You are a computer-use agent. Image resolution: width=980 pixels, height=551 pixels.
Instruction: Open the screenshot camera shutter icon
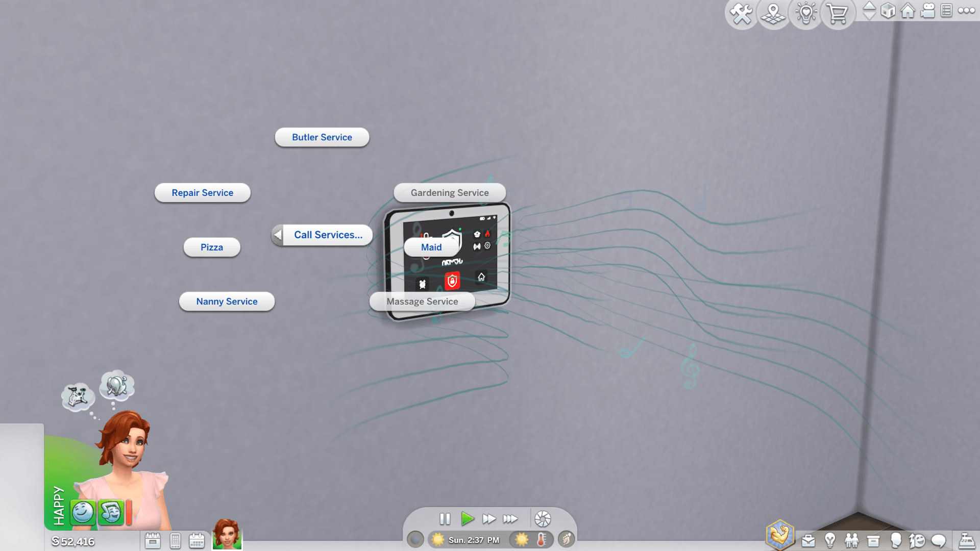[x=543, y=519]
